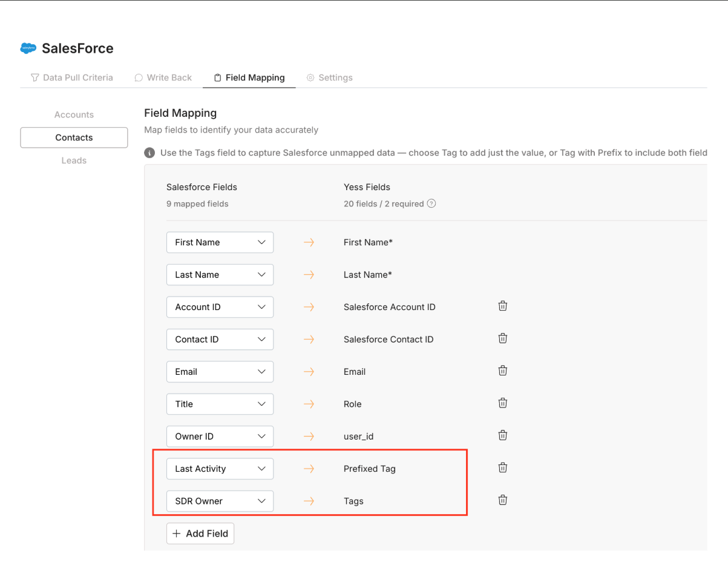
Task: Click the Prefixed Tag field label
Action: point(370,469)
